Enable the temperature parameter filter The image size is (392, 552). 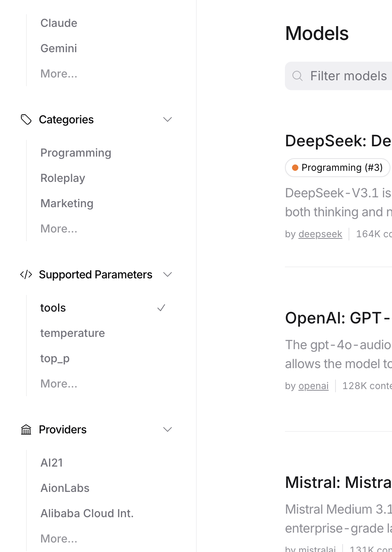tap(72, 333)
